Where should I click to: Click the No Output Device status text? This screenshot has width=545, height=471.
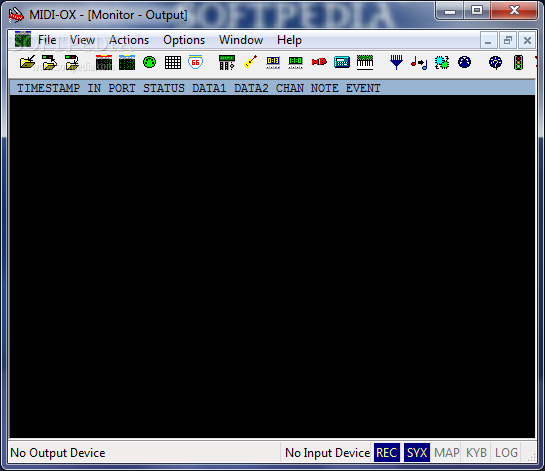58,453
